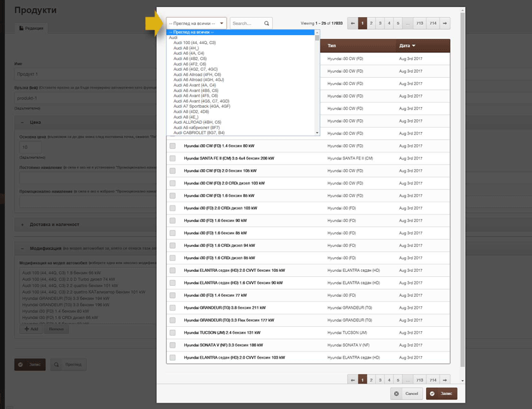The height and width of the screenshot is (409, 532).
Task: Check the Hyundai SONATA V (NF) 3.3 row
Action: pos(173,345)
